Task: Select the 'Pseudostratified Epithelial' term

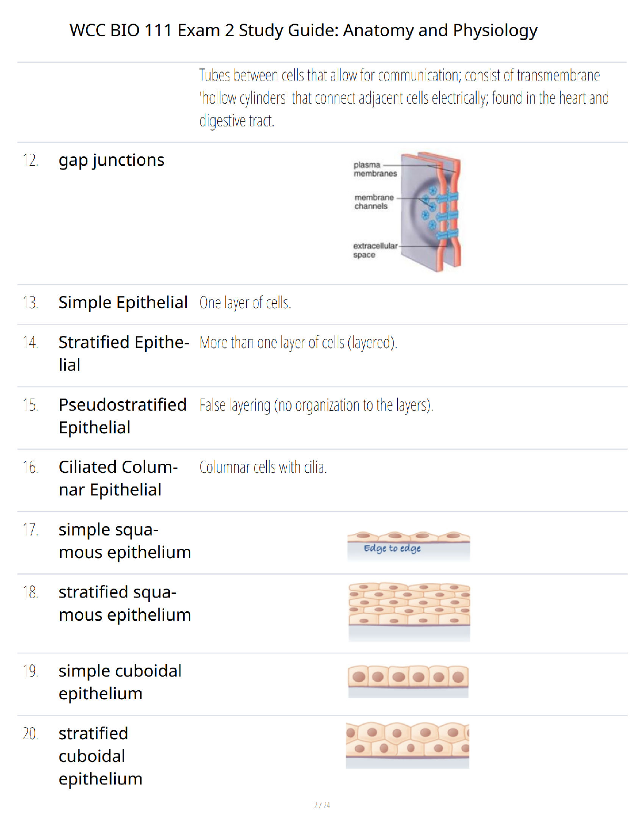Action: [x=123, y=416]
